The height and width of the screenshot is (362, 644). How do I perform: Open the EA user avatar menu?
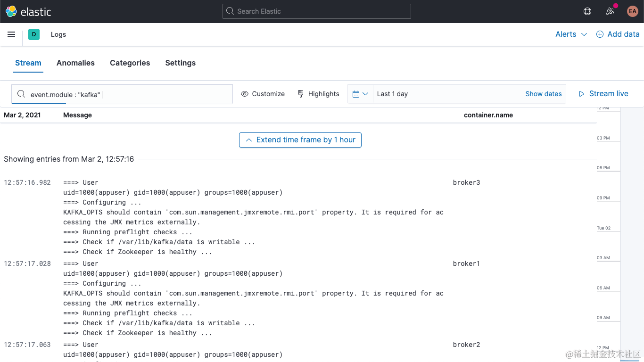click(633, 11)
